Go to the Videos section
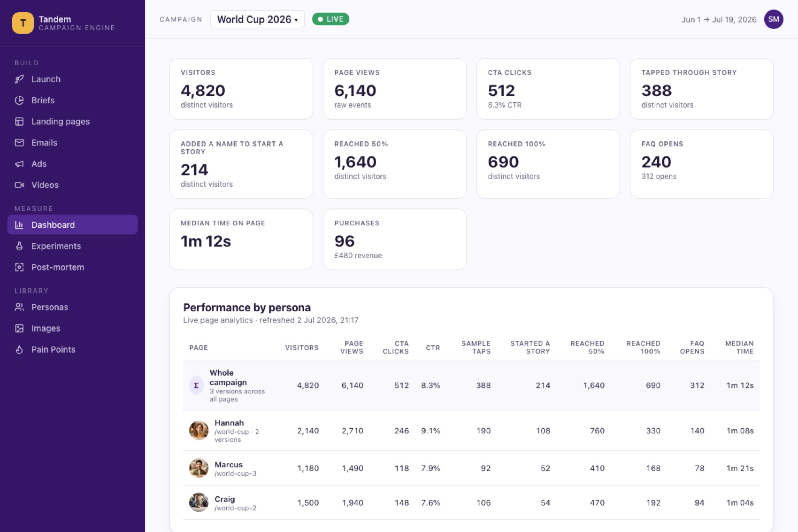Screen dimensions: 798x532 (73, 185)
